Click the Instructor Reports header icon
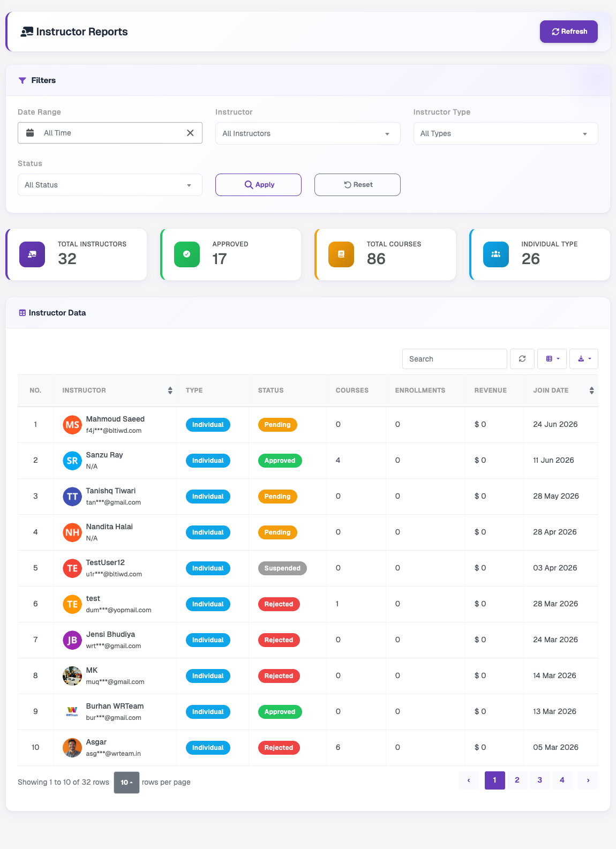This screenshot has height=849, width=616. 27,32
